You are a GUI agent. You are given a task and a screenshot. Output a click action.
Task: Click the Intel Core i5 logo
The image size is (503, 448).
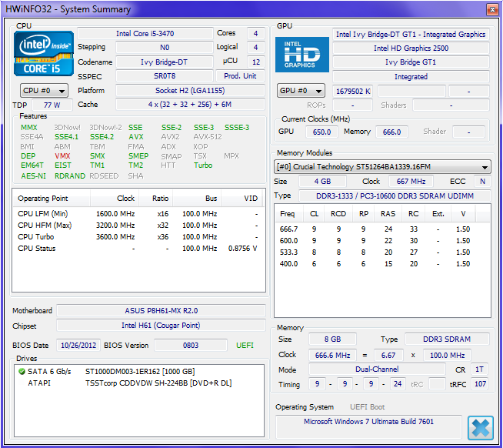click(x=44, y=53)
